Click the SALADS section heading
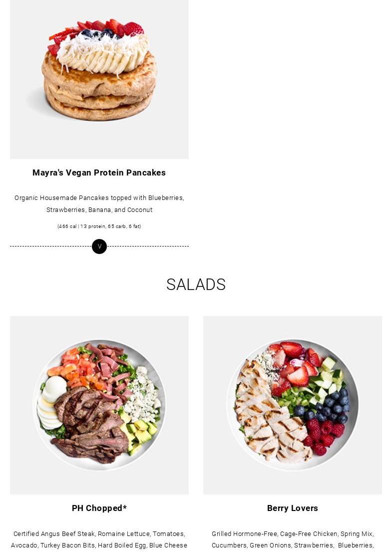 coord(196,284)
